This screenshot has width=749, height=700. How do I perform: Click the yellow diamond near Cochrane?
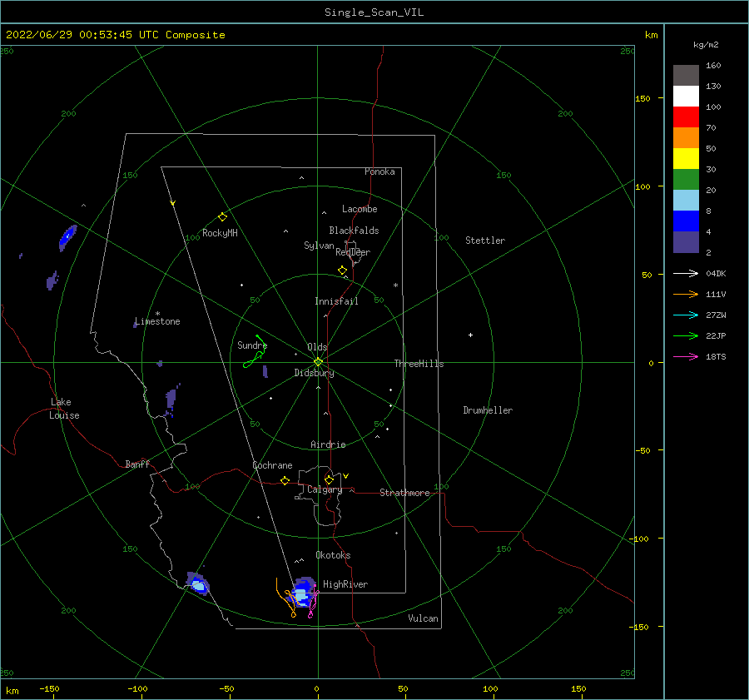pyautogui.click(x=285, y=480)
